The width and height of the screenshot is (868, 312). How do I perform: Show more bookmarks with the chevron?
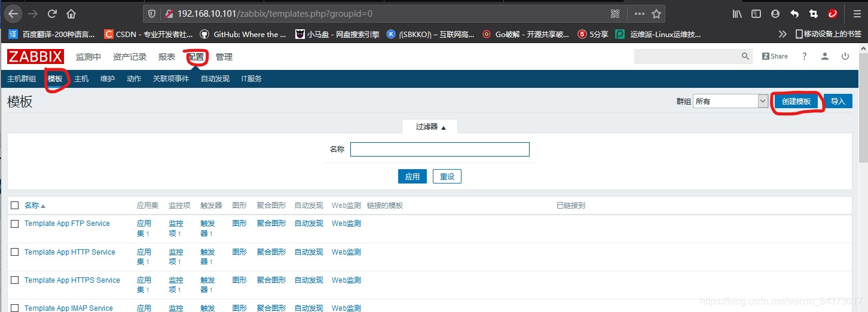(783, 34)
